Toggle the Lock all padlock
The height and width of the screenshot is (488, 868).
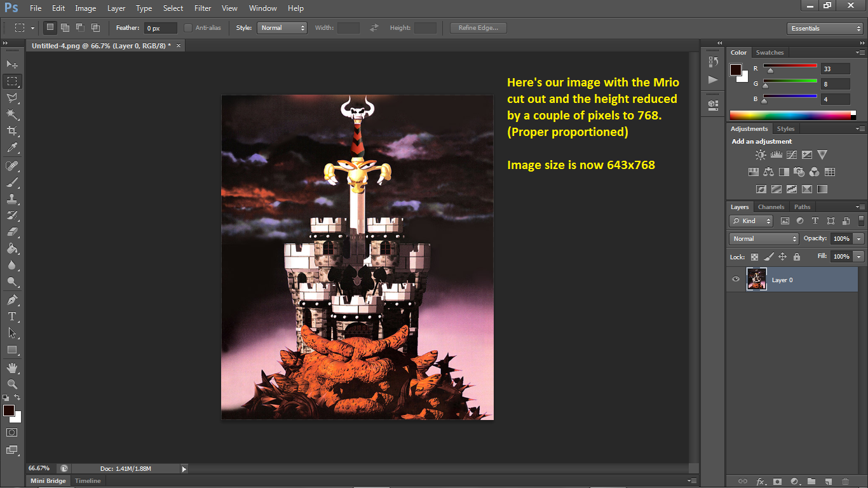click(x=796, y=257)
